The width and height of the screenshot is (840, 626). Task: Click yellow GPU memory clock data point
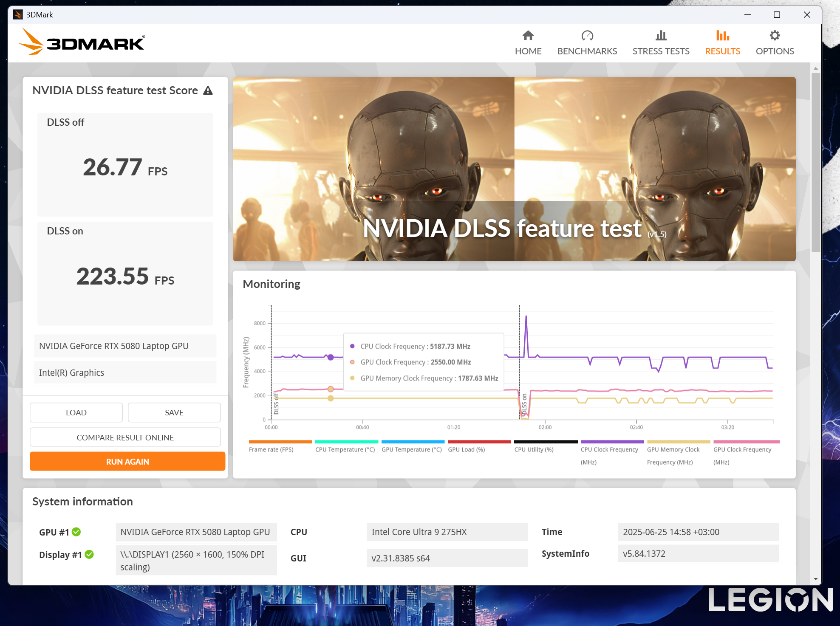(331, 398)
